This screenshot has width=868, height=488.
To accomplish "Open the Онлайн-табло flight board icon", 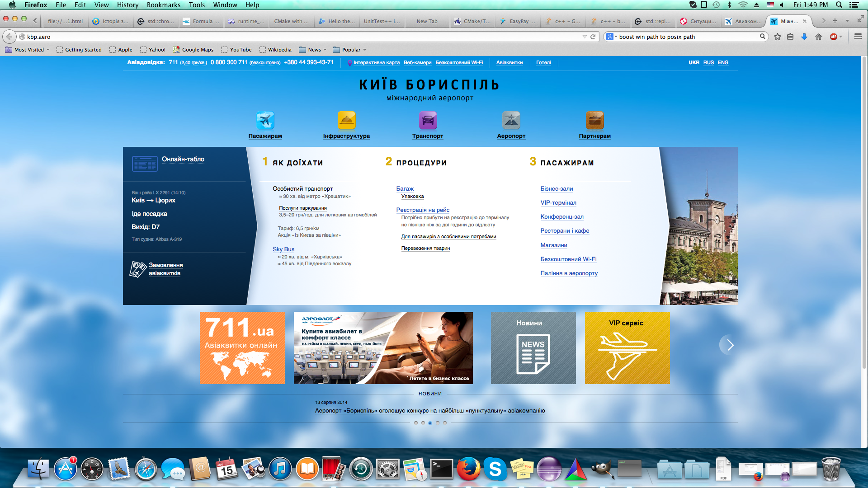I will [x=145, y=164].
